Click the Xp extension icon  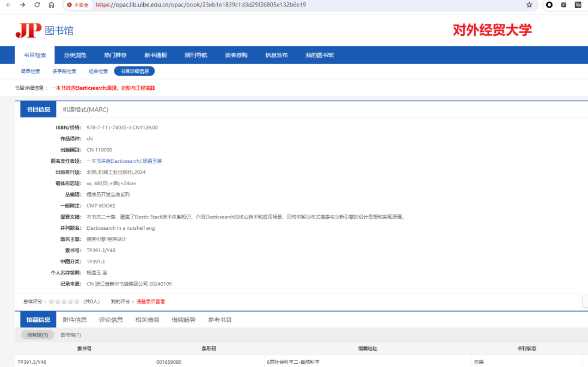[578, 5]
